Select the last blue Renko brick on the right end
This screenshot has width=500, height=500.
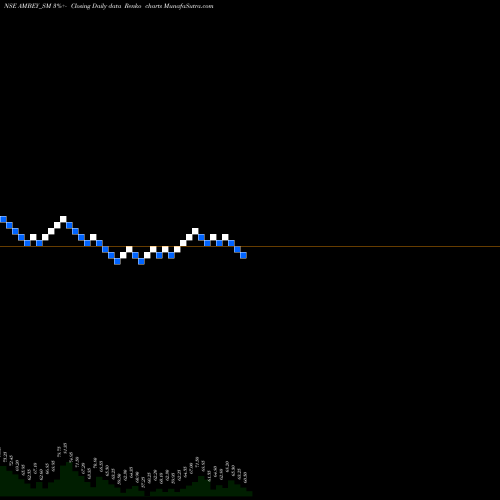(243, 255)
